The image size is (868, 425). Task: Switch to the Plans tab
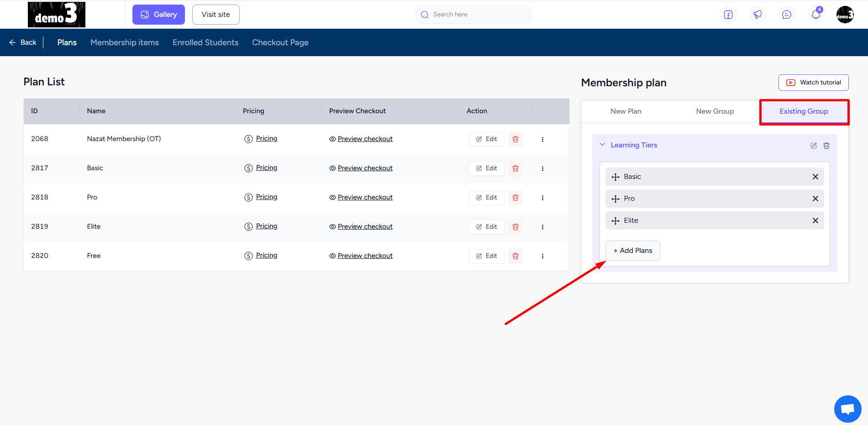(67, 42)
